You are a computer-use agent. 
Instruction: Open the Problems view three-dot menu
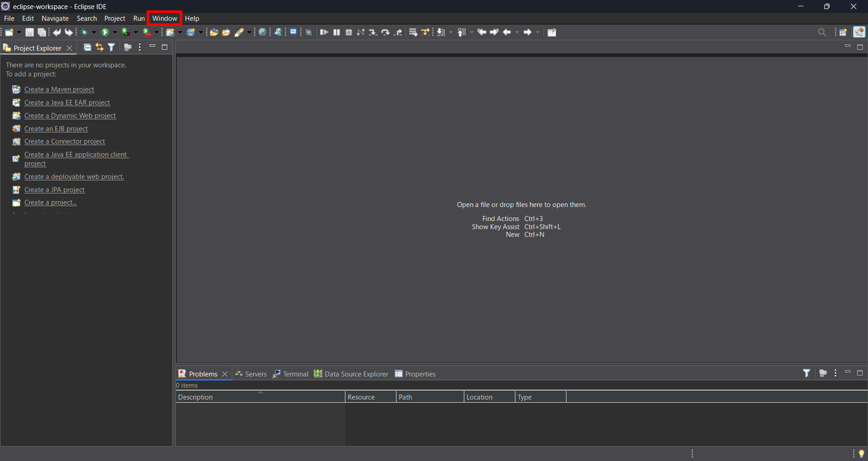tap(835, 373)
